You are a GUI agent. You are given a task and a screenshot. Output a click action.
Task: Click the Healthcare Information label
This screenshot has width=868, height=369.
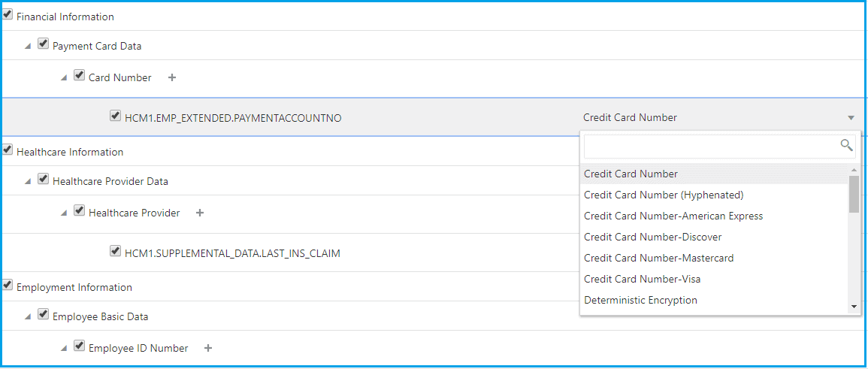(x=70, y=152)
